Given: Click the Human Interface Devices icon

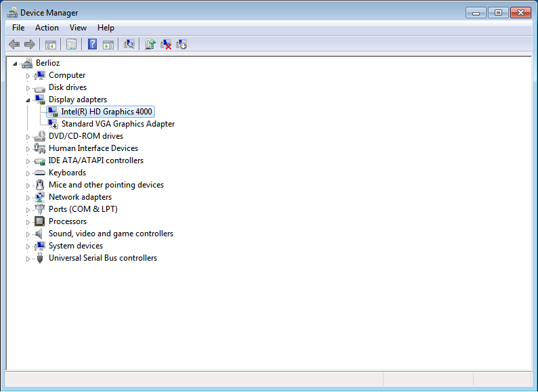Looking at the screenshot, I should point(40,148).
